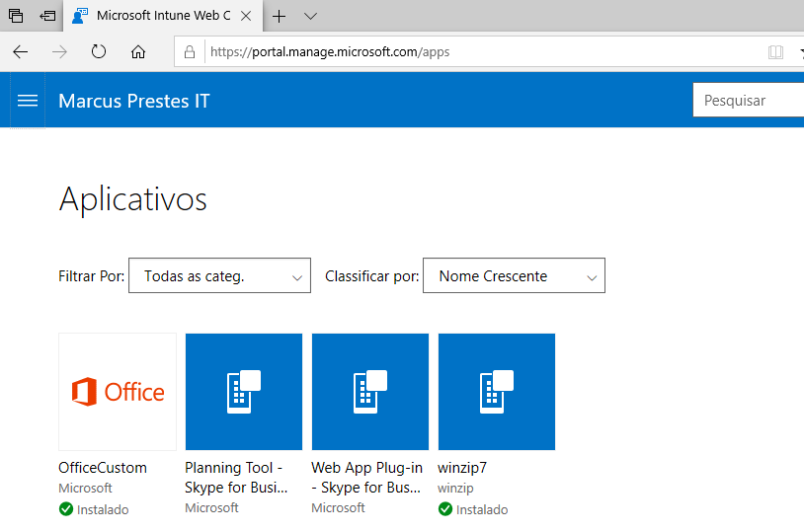Image resolution: width=804 pixels, height=532 pixels.
Task: Click Microsoft publisher under Planning Tool
Action: 211,507
